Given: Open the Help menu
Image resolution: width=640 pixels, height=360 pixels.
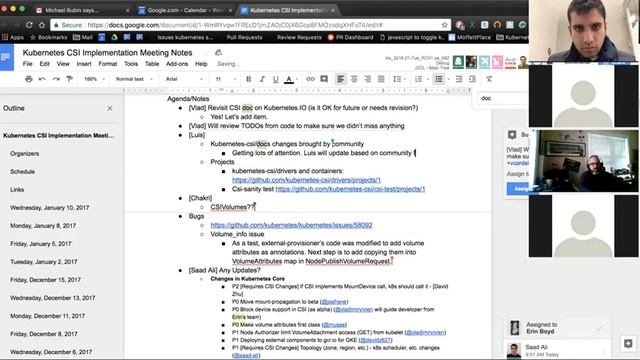Looking at the screenshot, I should tap(201, 64).
